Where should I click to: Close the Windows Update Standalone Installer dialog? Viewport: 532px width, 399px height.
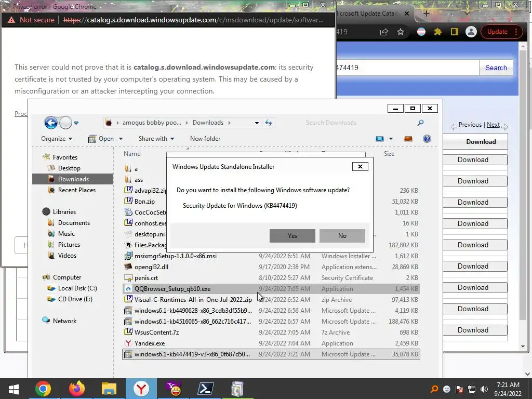coord(360,167)
